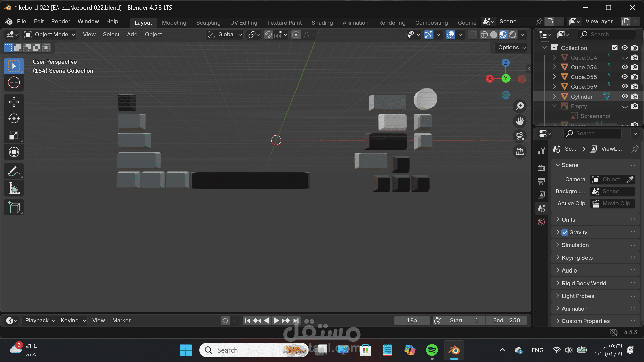
Task: Uncheck the Collection exclude checkbox
Action: (615, 48)
